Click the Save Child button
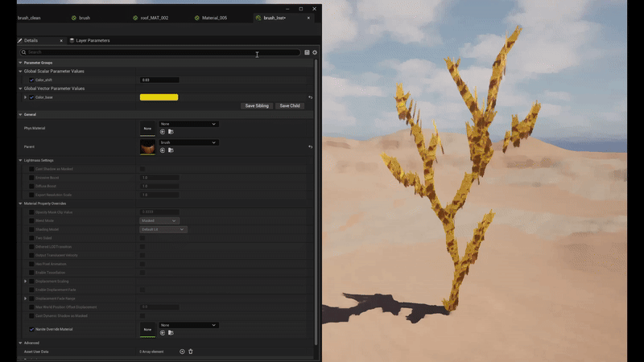Screen dimensions: 644x362 (290, 106)
